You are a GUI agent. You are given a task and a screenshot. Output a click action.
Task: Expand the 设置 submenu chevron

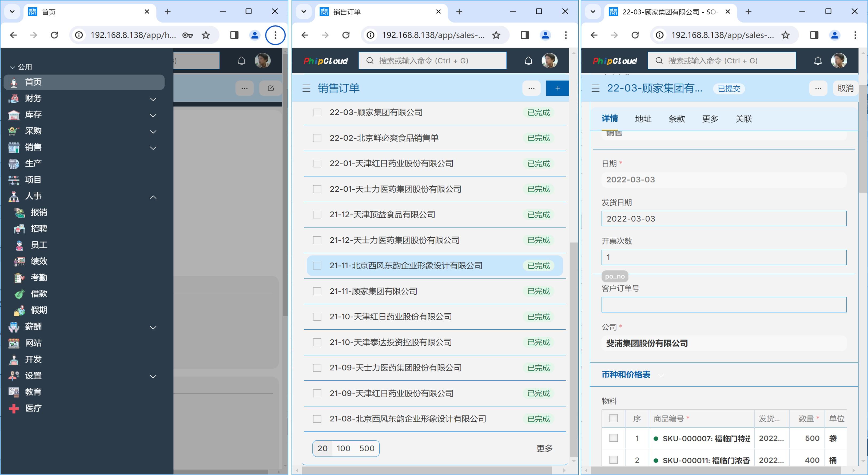coord(153,376)
